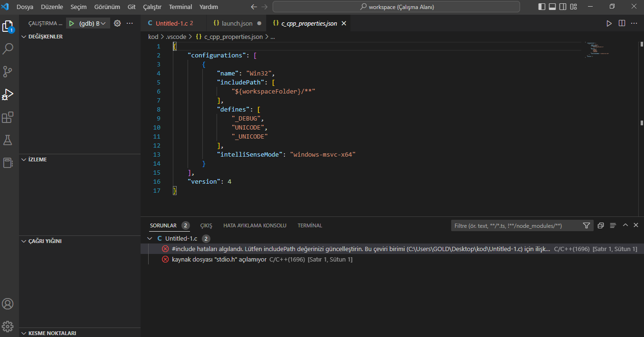Open launch.json via debug gear icon

tap(117, 23)
